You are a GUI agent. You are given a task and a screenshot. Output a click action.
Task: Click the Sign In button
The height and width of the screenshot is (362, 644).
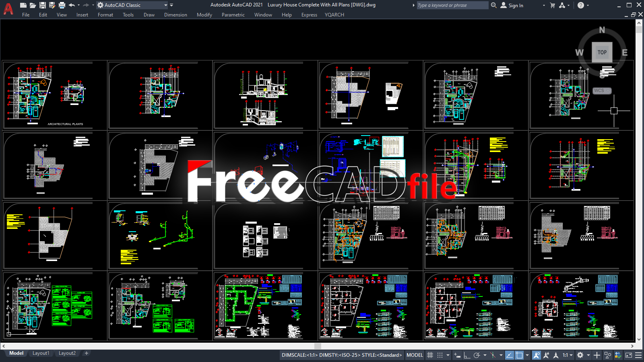pyautogui.click(x=512, y=5)
